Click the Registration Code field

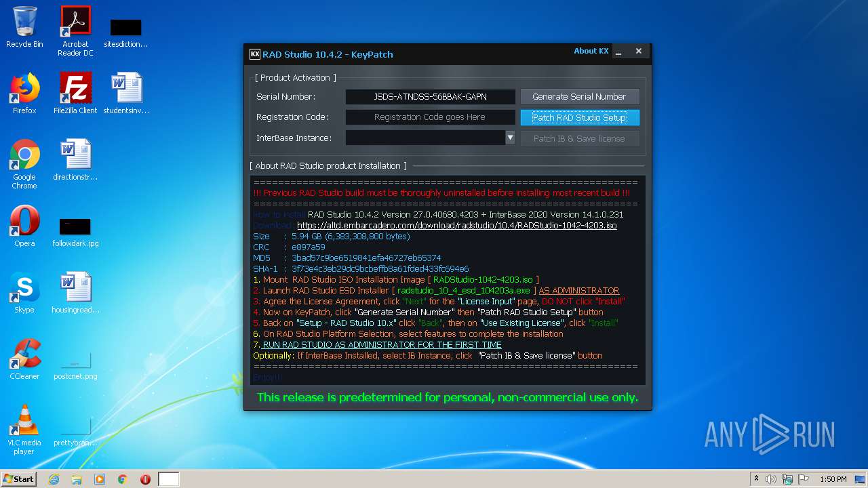pyautogui.click(x=430, y=117)
